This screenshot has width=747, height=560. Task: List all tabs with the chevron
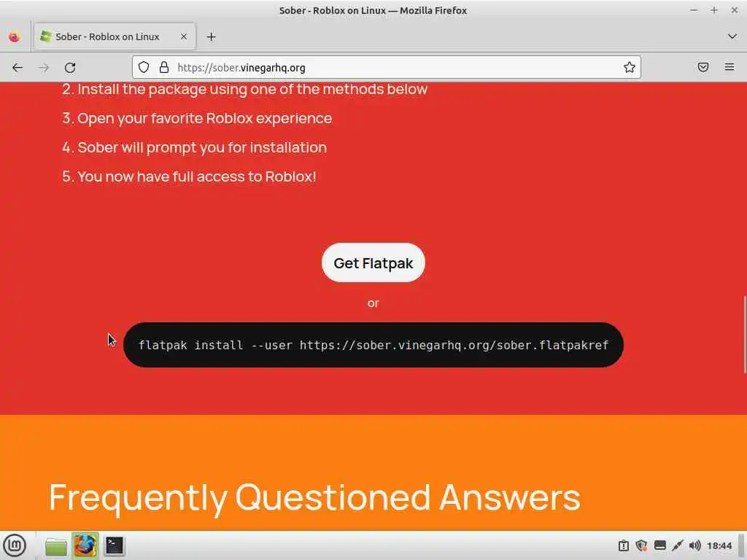coord(732,36)
